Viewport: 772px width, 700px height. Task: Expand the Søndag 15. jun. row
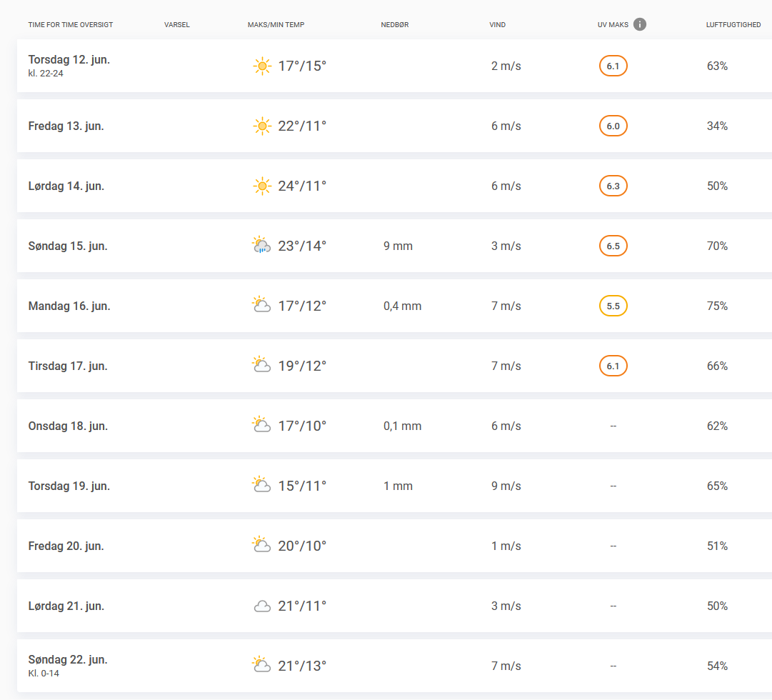tap(394, 246)
